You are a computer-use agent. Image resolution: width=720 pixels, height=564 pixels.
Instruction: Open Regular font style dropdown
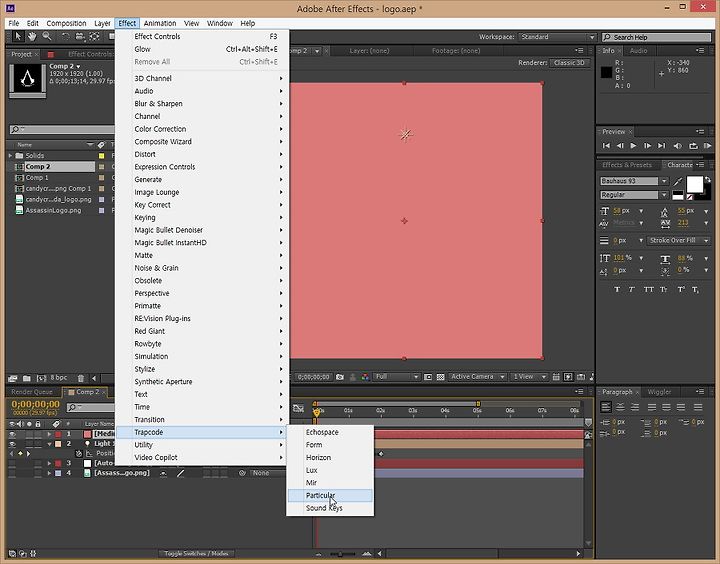pyautogui.click(x=664, y=195)
